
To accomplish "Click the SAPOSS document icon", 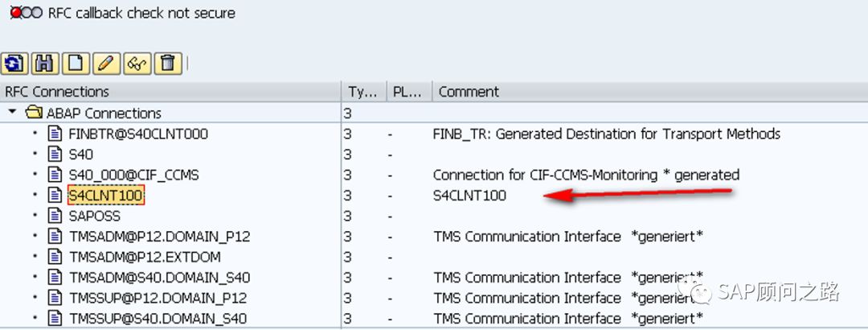I will pyautogui.click(x=55, y=216).
